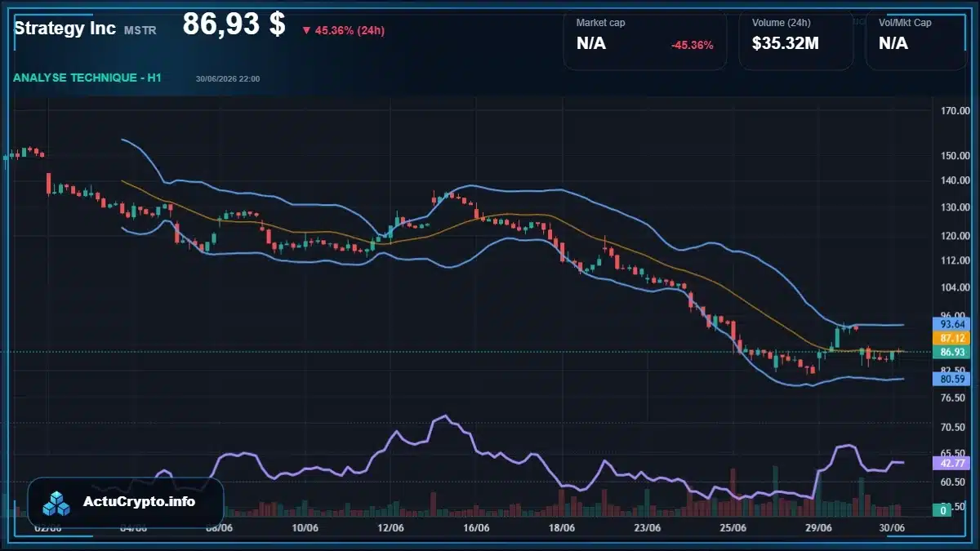980x551 pixels.
Task: Click the 'ActuCrypto.info' site name text
Action: point(140,502)
